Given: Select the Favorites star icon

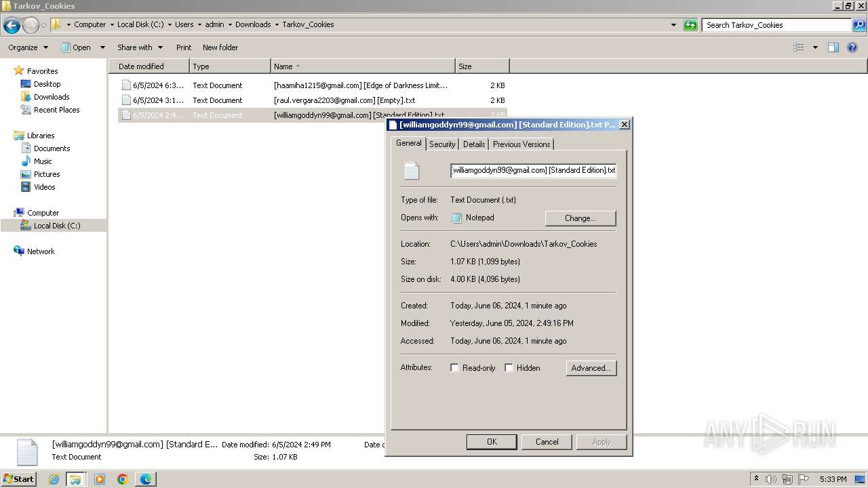Looking at the screenshot, I should pos(19,71).
